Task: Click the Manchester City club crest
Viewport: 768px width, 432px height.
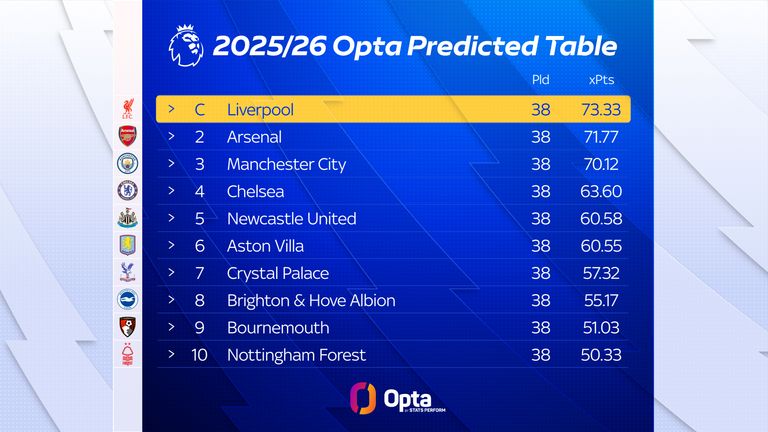Action: coord(127,163)
